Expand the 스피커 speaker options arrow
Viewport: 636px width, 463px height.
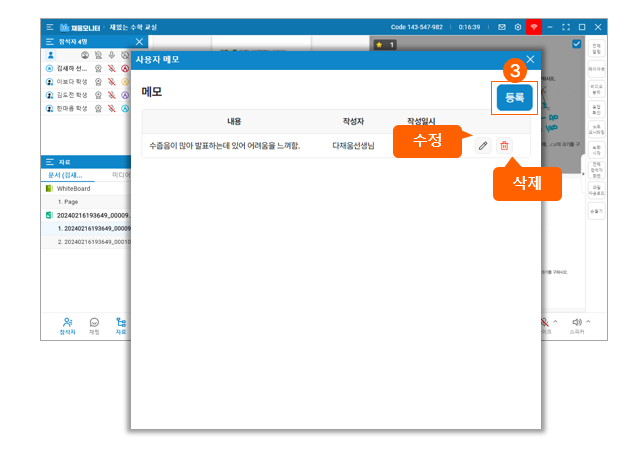(x=589, y=322)
